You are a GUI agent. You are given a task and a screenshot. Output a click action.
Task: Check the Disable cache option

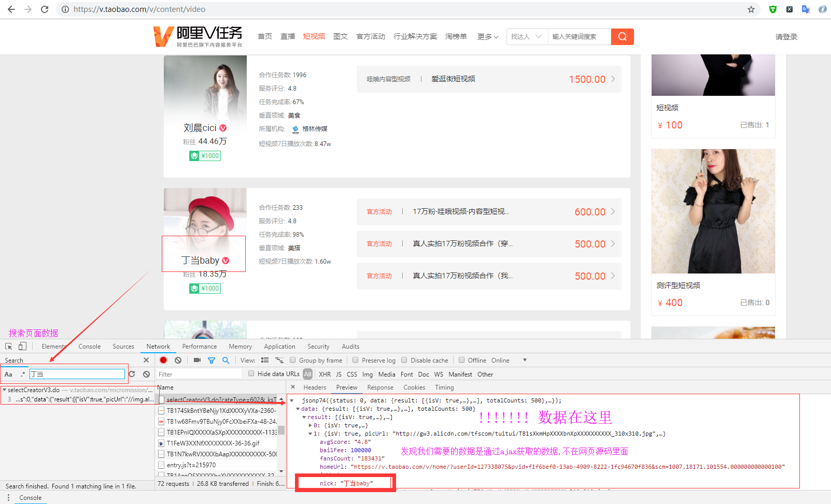click(404, 360)
